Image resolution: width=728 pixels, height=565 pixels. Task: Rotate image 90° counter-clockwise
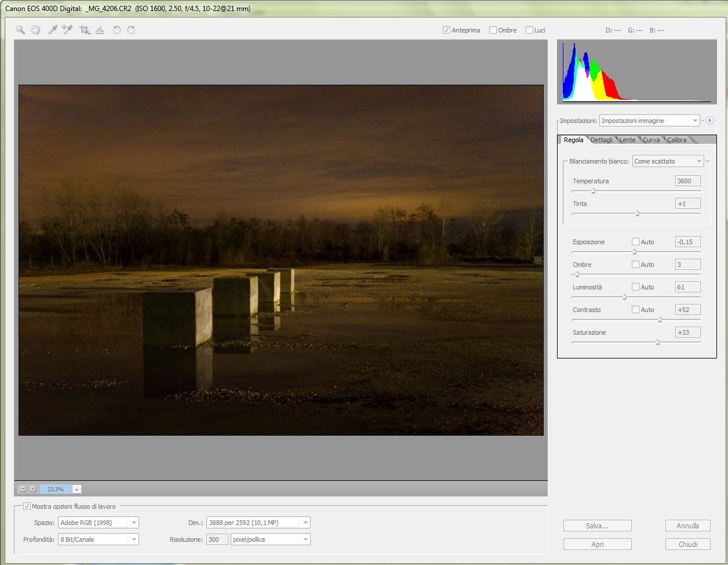117,30
